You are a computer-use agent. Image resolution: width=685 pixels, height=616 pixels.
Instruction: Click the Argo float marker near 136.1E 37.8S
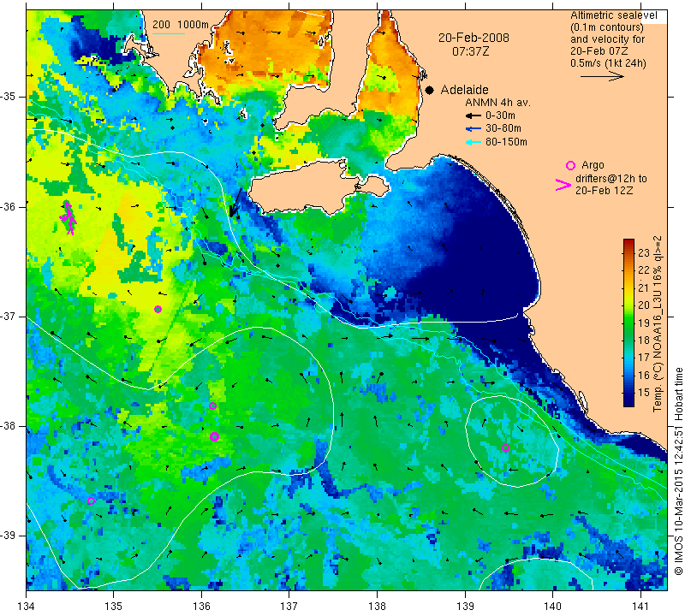[212, 406]
